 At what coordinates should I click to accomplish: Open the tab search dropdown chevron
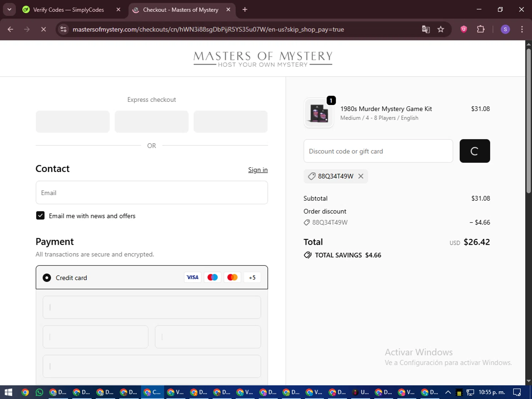[x=10, y=10]
